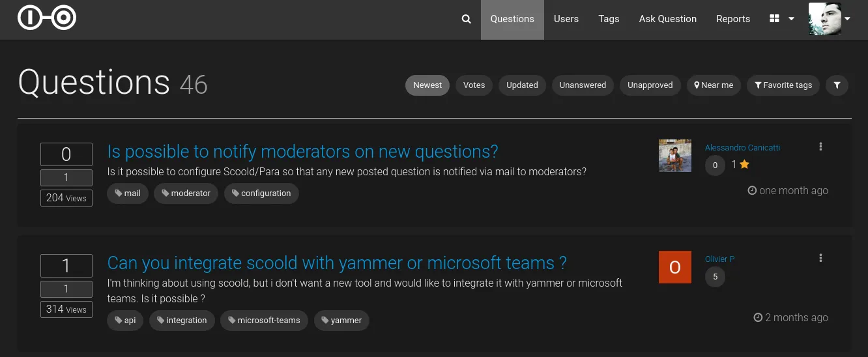Click Olivier P's orange avatar
The height and width of the screenshot is (357, 868).
pos(674,267)
